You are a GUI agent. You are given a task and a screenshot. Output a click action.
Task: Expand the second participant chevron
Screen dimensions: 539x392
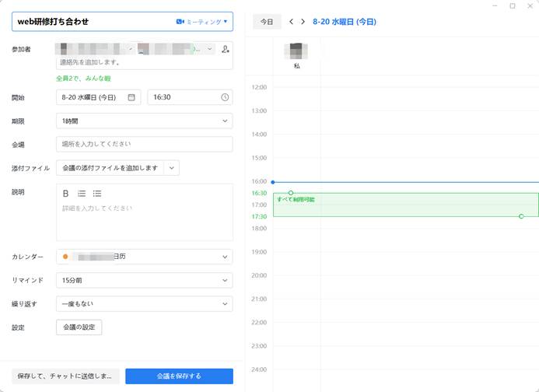(209, 49)
